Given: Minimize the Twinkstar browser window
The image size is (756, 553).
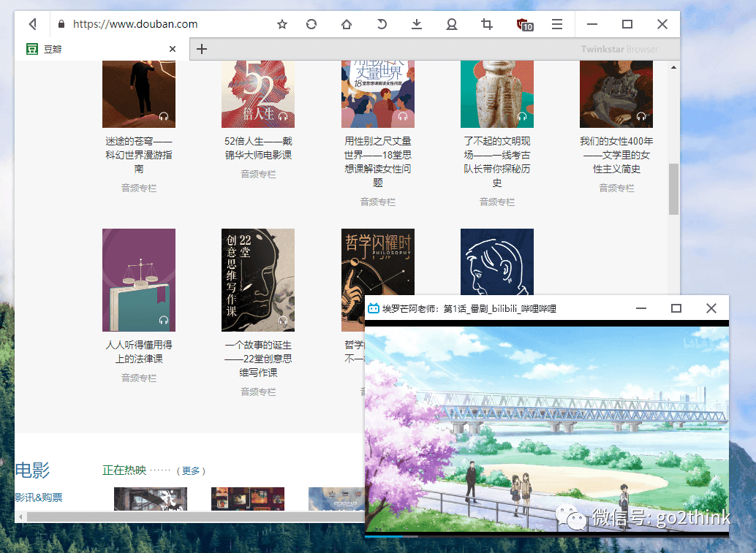Looking at the screenshot, I should point(592,24).
